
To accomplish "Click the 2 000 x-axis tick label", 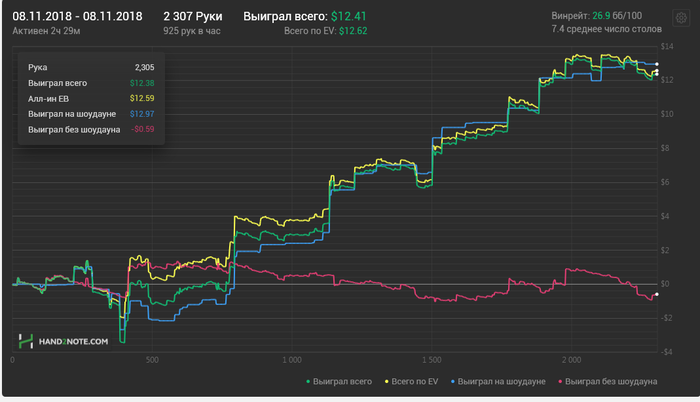I will pos(571,360).
